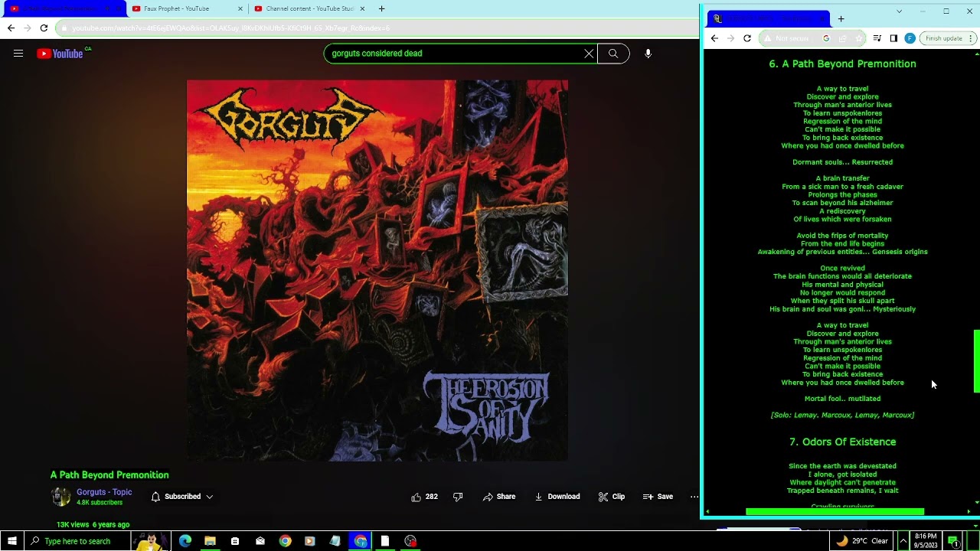The width and height of the screenshot is (980, 551).
Task: Click the Google icon in lyrics address bar
Action: click(826, 38)
